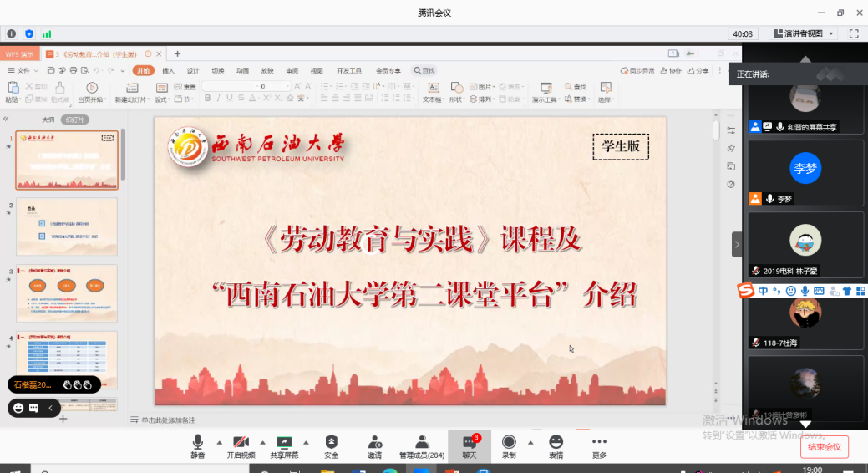
Task: Open the 更多 more options menu
Action: [x=599, y=447]
